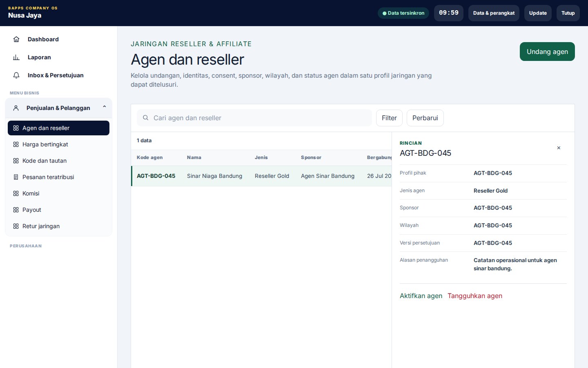588x368 pixels.
Task: Go to Pesanan teratribusi
Action: (x=58, y=177)
